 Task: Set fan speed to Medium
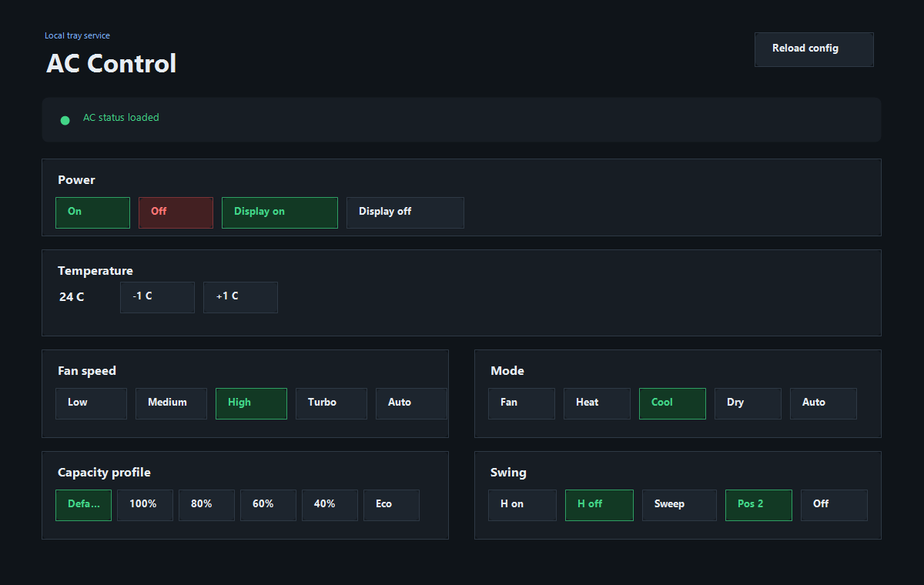pyautogui.click(x=171, y=403)
